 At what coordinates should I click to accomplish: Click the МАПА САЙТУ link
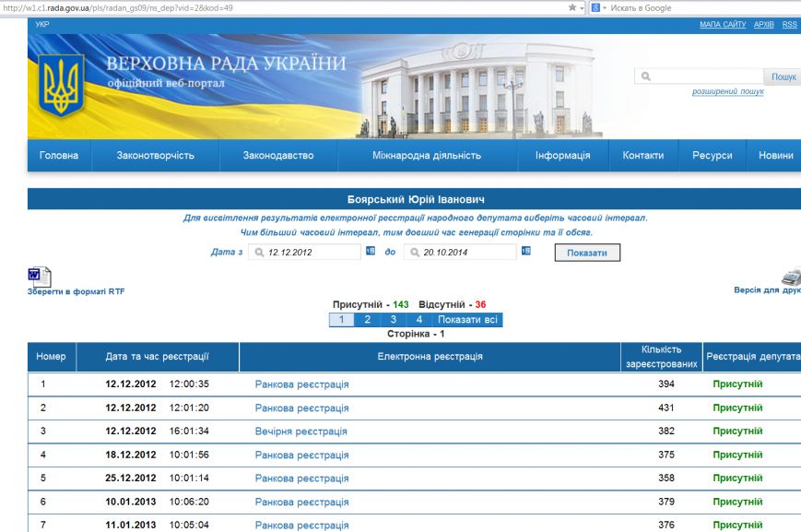coord(723,24)
